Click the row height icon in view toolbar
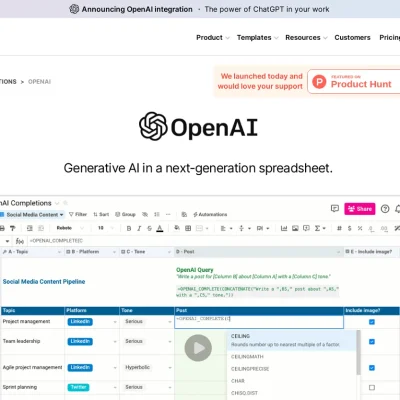400x400 pixels. coord(157,214)
